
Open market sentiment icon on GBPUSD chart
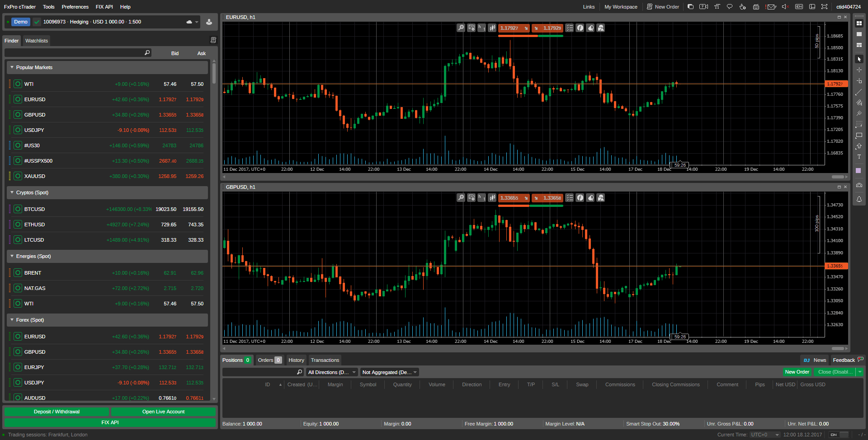[x=590, y=198]
